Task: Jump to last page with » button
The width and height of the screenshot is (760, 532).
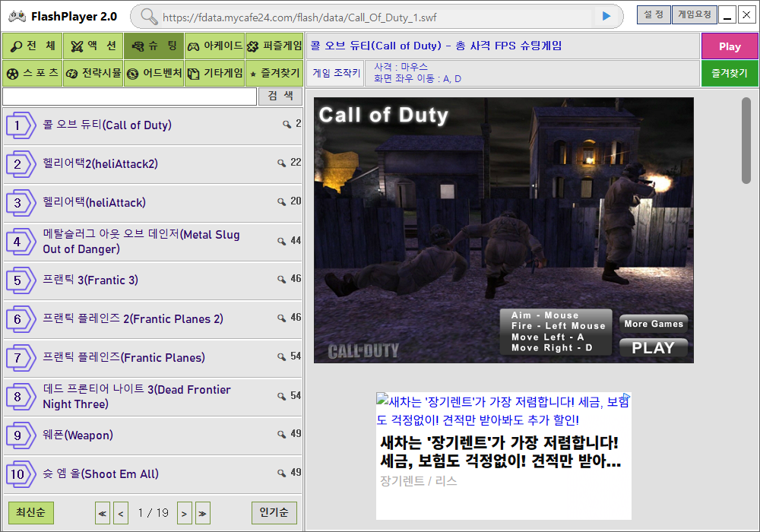Action: click(203, 513)
